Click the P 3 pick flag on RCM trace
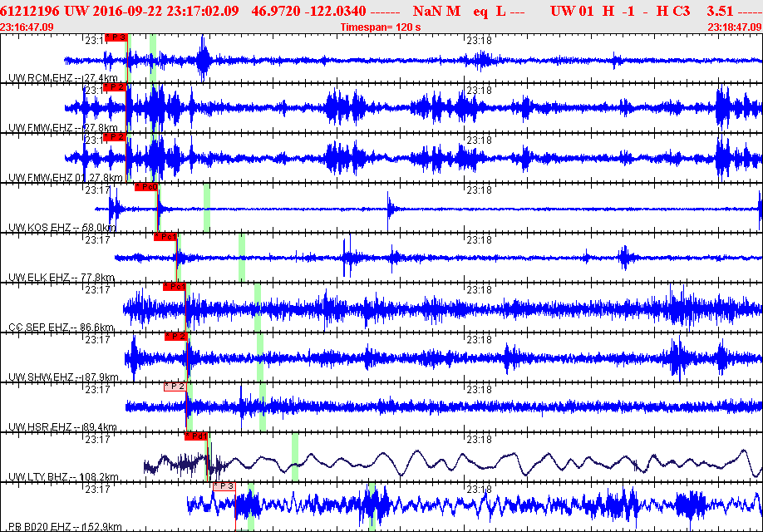Viewport: 763px width, 532px height. click(x=116, y=37)
